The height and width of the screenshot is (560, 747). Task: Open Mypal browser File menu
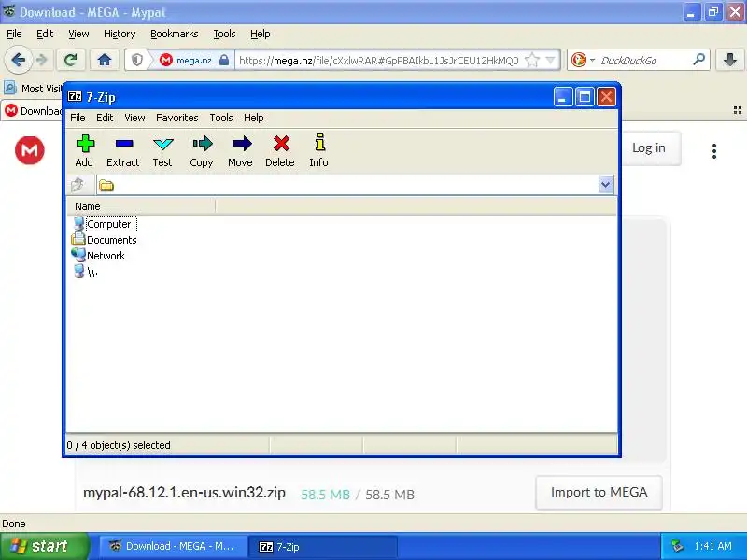14,34
